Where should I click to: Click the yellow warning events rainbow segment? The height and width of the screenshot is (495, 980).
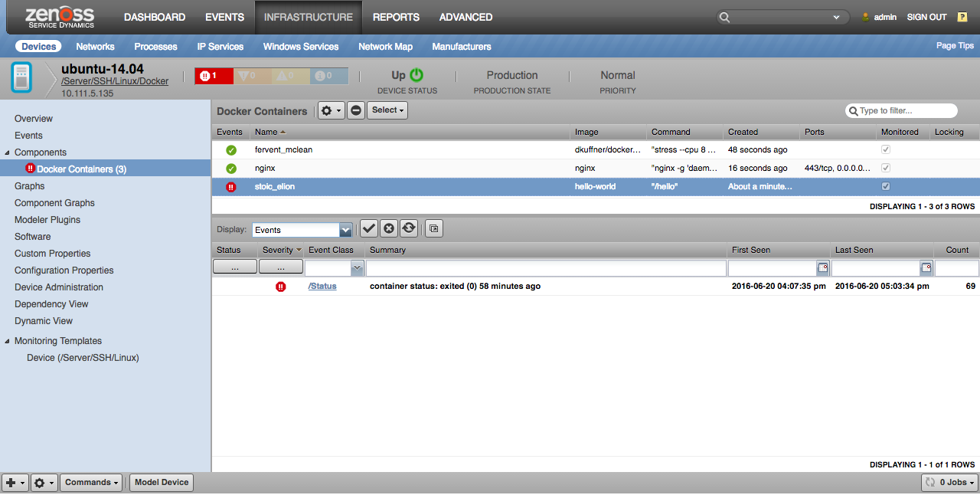tap(291, 76)
